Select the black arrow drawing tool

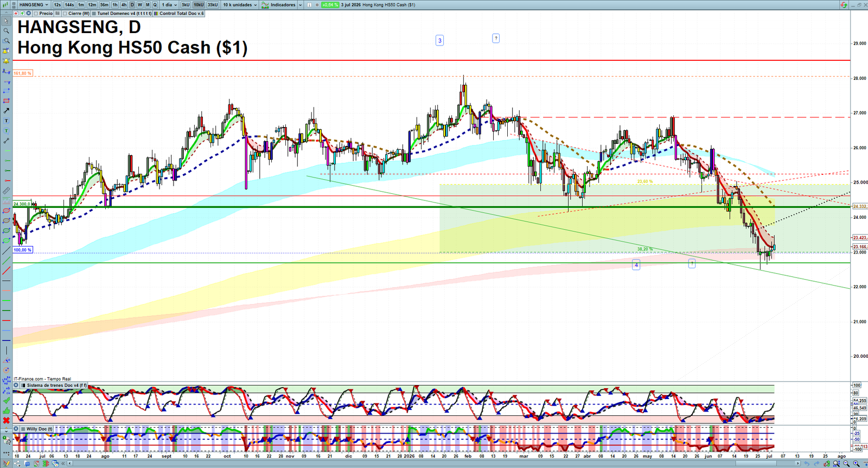(6, 111)
